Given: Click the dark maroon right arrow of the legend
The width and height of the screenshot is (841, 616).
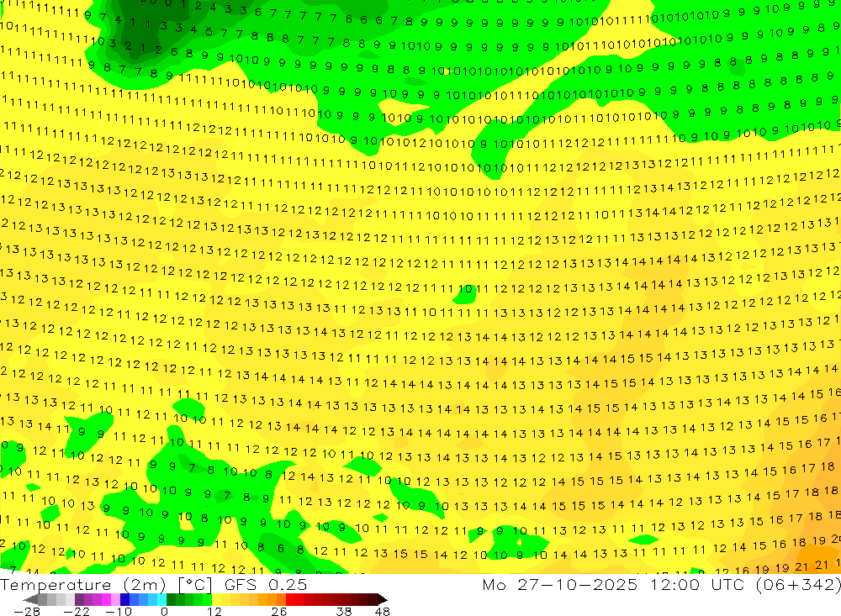Looking at the screenshot, I should pyautogui.click(x=383, y=599).
